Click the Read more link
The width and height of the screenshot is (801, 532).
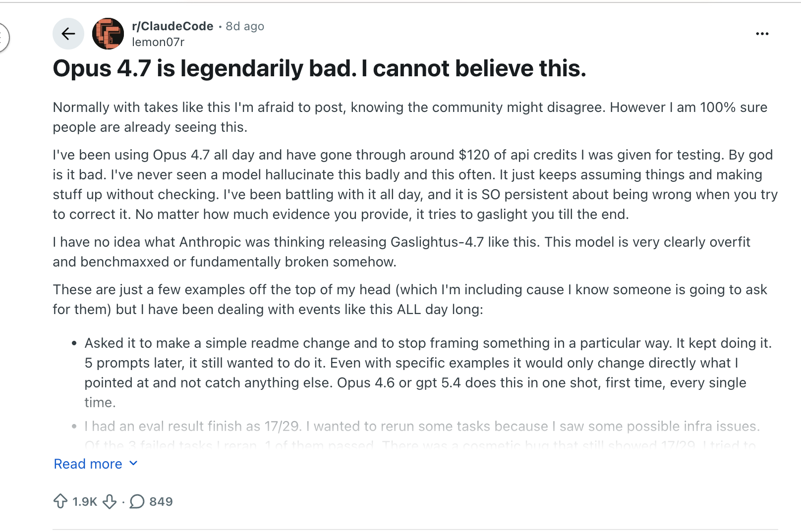[x=88, y=464]
